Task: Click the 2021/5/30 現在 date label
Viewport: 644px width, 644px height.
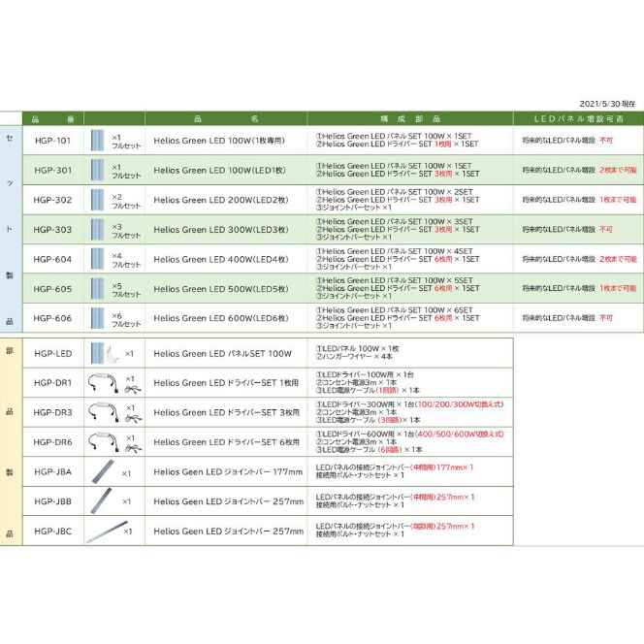Action: (x=607, y=104)
